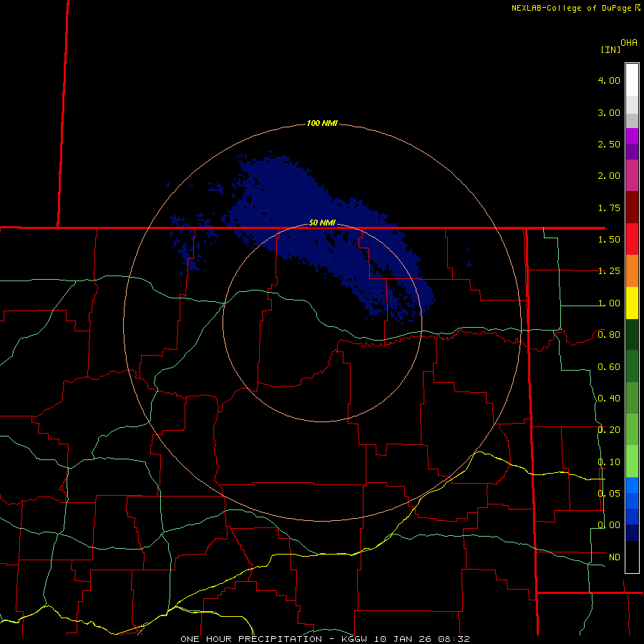Screen dimensions: 644x644
Task: Select the white swatch atop the legend
Action: coord(632,80)
